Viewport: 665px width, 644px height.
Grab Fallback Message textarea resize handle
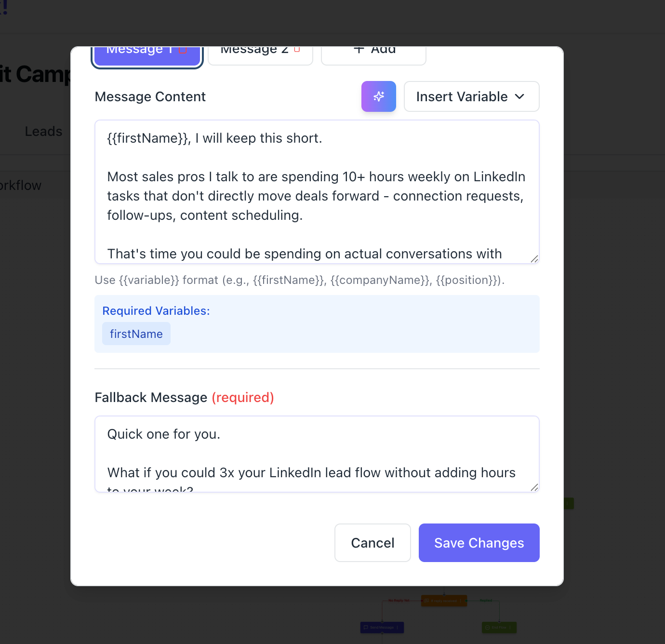point(534,487)
